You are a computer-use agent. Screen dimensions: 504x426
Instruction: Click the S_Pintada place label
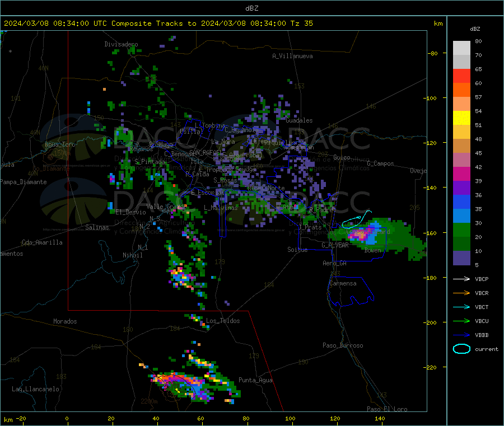coord(150,162)
